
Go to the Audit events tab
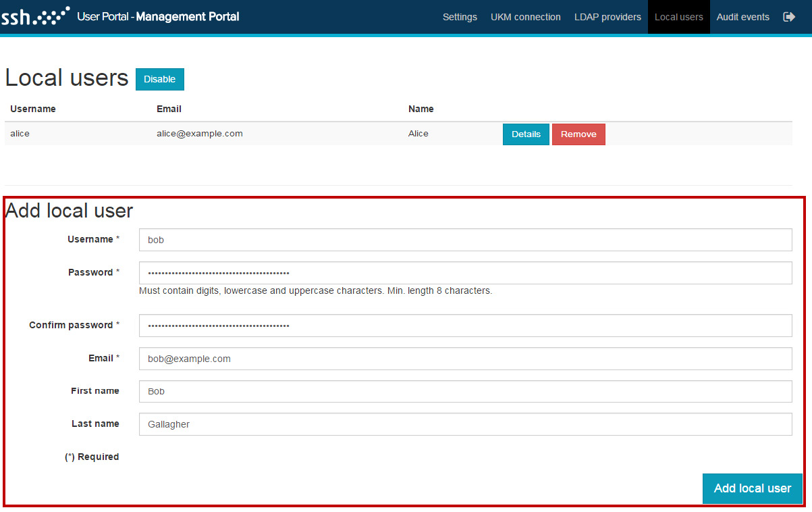coord(743,17)
